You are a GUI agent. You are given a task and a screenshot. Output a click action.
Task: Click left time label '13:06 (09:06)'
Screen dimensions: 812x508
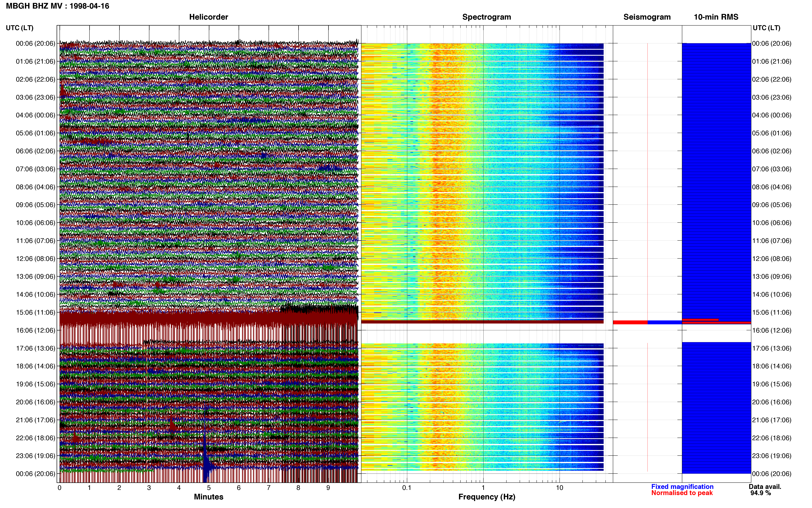pyautogui.click(x=35, y=277)
